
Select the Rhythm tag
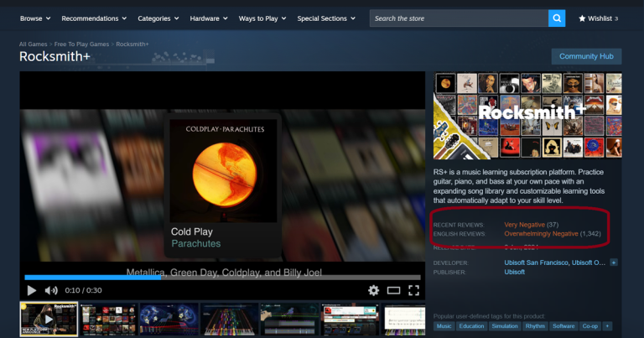[x=535, y=326]
